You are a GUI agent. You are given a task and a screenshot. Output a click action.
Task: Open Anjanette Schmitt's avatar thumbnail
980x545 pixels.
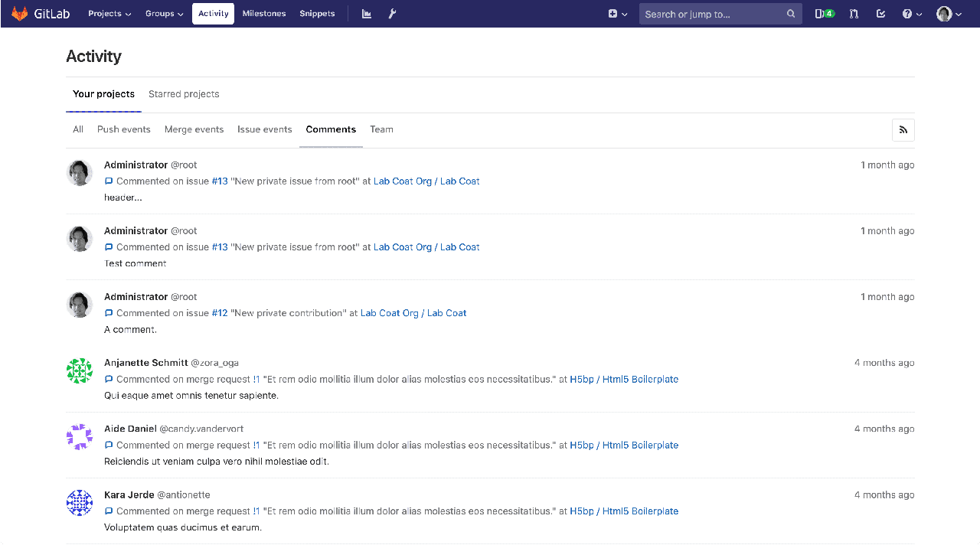pyautogui.click(x=80, y=370)
